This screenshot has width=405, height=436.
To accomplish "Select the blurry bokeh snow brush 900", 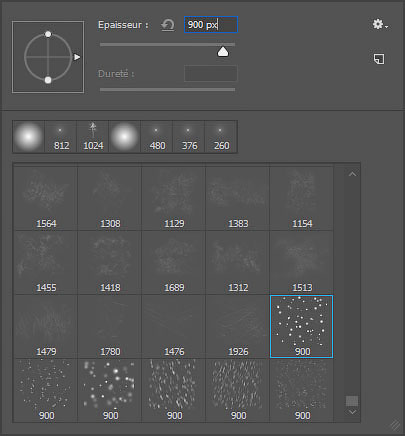I will click(110, 390).
